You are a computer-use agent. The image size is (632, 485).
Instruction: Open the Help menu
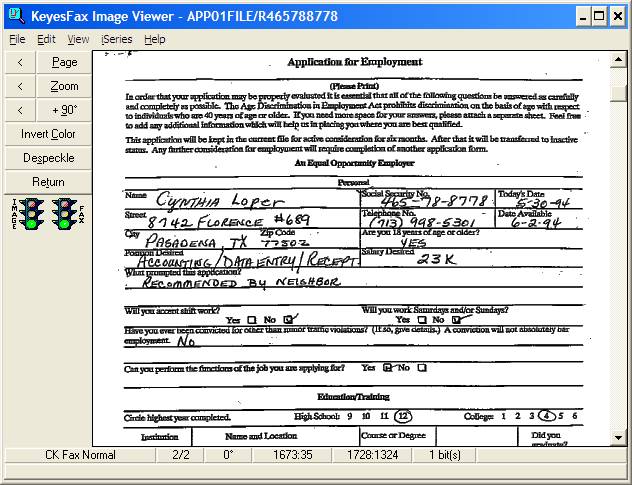pos(155,39)
